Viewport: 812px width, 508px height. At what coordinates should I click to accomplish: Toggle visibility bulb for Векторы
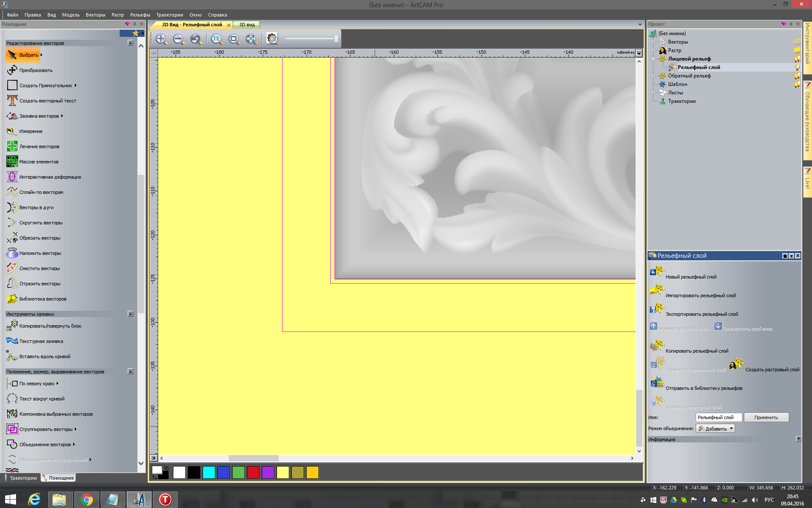tap(797, 42)
